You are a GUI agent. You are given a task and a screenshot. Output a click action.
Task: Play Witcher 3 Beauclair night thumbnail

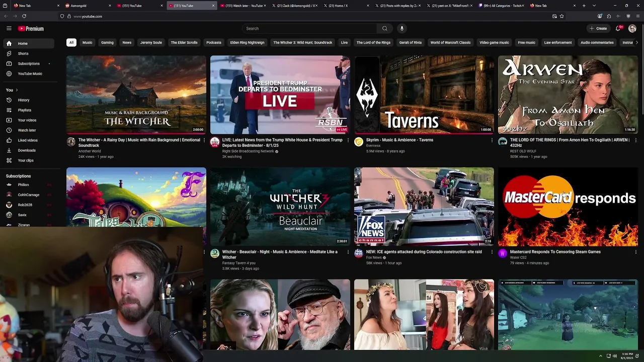[280, 207]
